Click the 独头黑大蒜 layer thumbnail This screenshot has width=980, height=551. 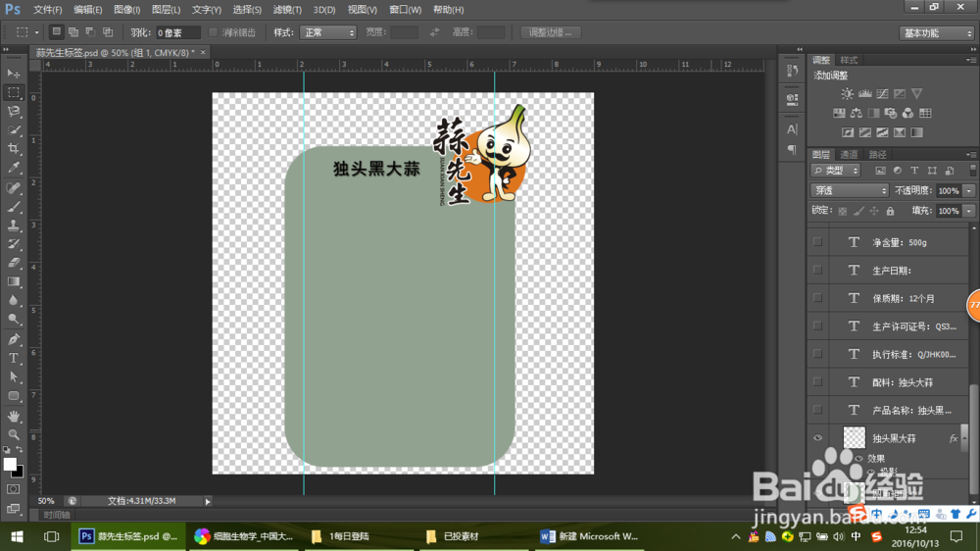click(x=854, y=438)
